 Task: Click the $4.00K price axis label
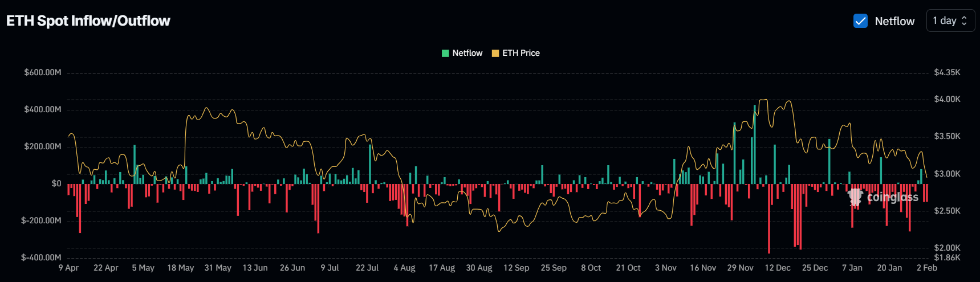click(x=948, y=99)
